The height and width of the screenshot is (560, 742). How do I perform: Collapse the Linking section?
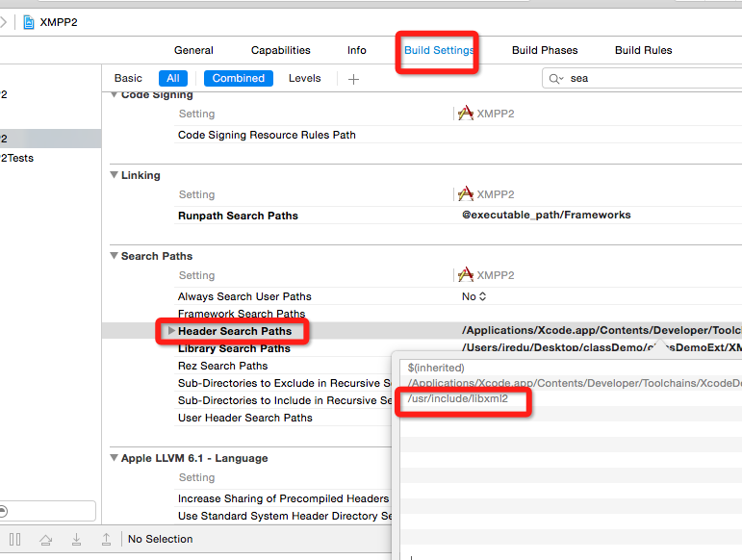pyautogui.click(x=115, y=175)
